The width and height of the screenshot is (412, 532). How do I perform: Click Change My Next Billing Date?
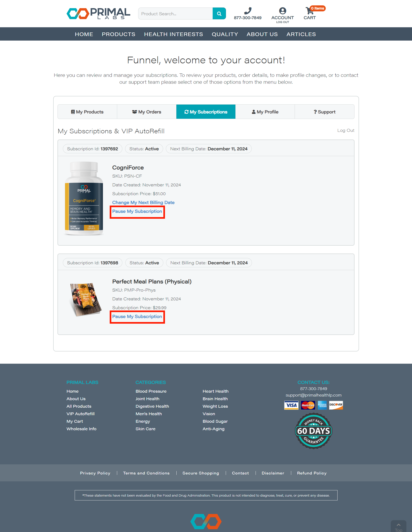pos(143,202)
